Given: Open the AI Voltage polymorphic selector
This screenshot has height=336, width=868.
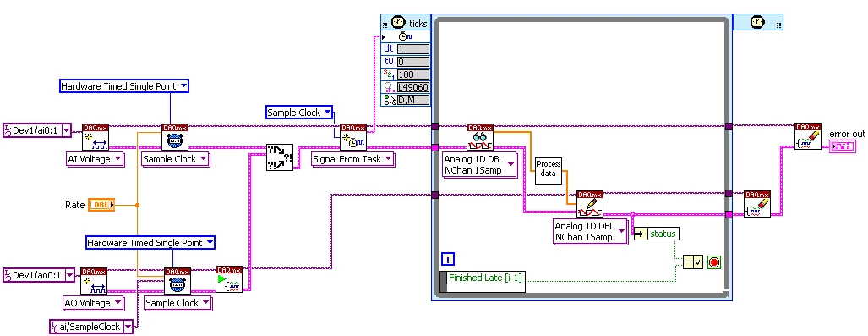Looking at the screenshot, I should coord(95,159).
